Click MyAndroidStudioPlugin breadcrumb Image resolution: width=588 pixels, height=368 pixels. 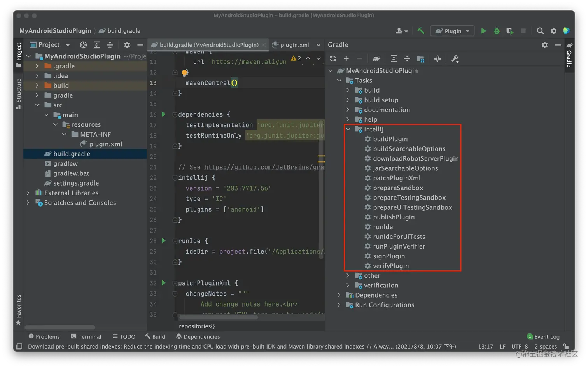[55, 31]
